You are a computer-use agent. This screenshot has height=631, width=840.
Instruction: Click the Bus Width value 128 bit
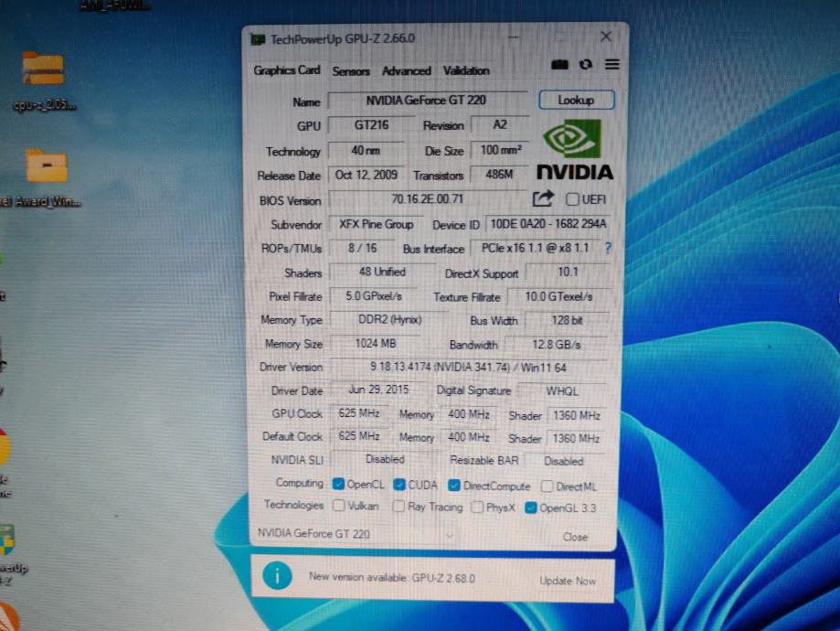pos(567,320)
